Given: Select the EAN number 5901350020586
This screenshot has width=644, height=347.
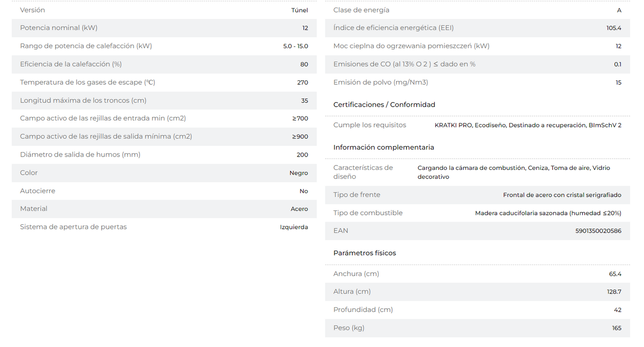Looking at the screenshot, I should point(598,231).
